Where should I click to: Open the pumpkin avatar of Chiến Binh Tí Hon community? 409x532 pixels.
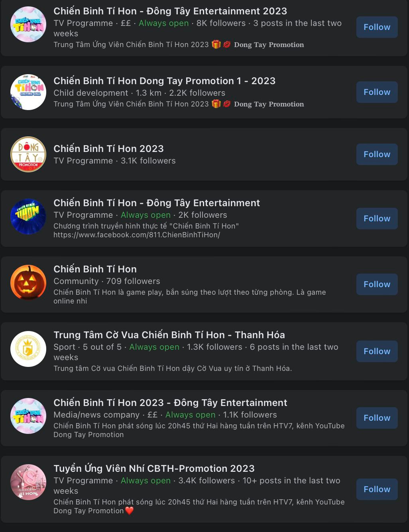click(x=28, y=283)
